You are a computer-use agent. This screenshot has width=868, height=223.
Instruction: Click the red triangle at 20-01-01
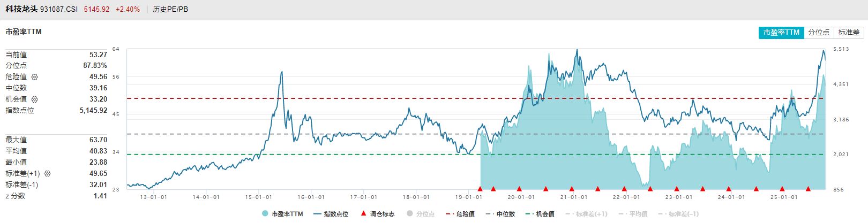click(519, 189)
